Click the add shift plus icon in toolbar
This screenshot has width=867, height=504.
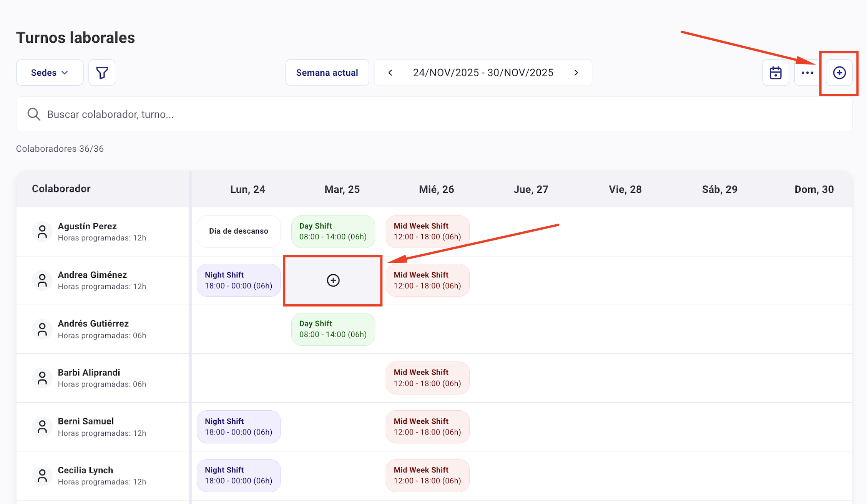[x=839, y=73]
